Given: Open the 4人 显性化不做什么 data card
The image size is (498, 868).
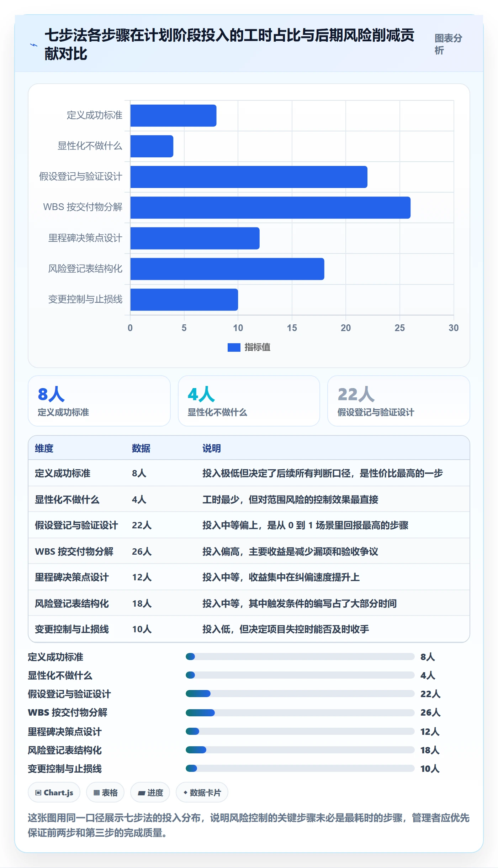Looking at the screenshot, I should [x=249, y=401].
